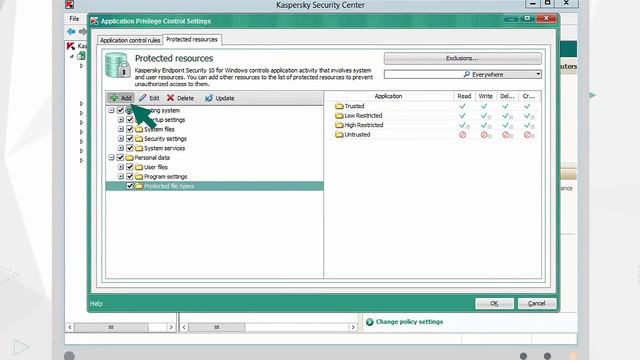
Task: Click the Trusted group folder icon
Action: point(339,106)
